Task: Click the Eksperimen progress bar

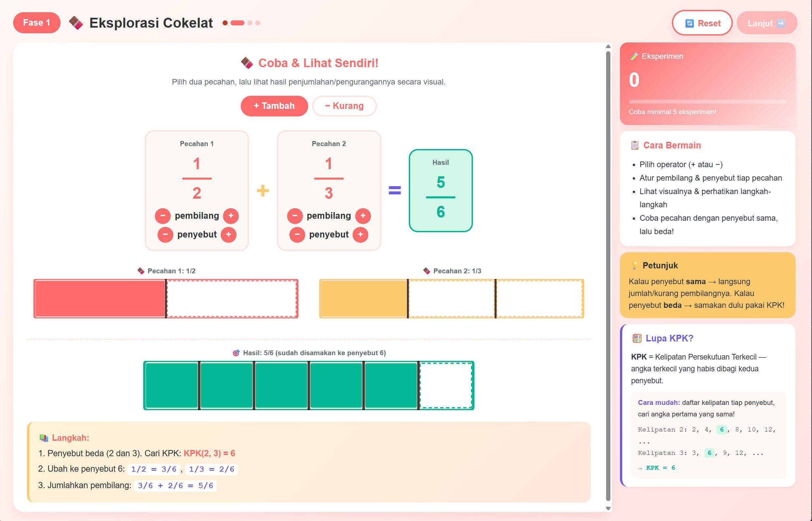Action: (707, 102)
